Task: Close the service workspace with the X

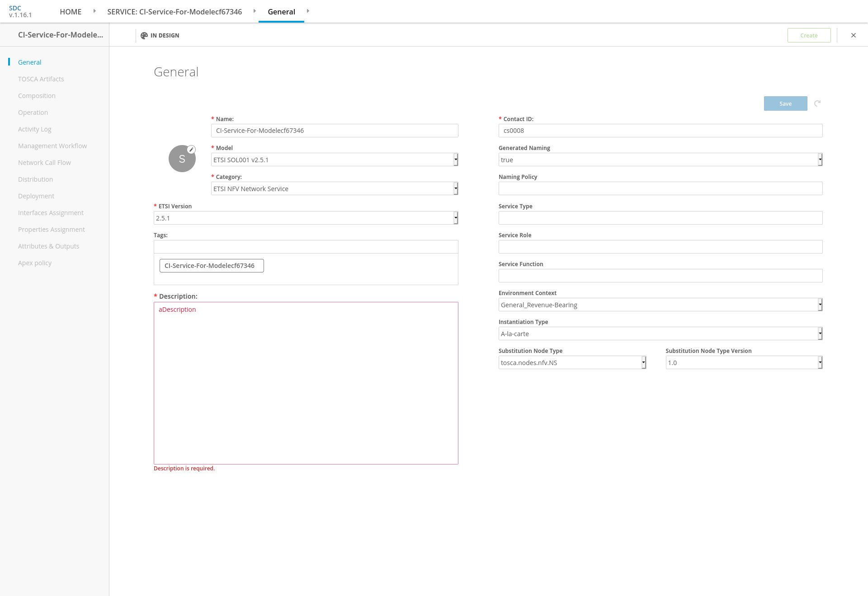Action: [x=853, y=35]
